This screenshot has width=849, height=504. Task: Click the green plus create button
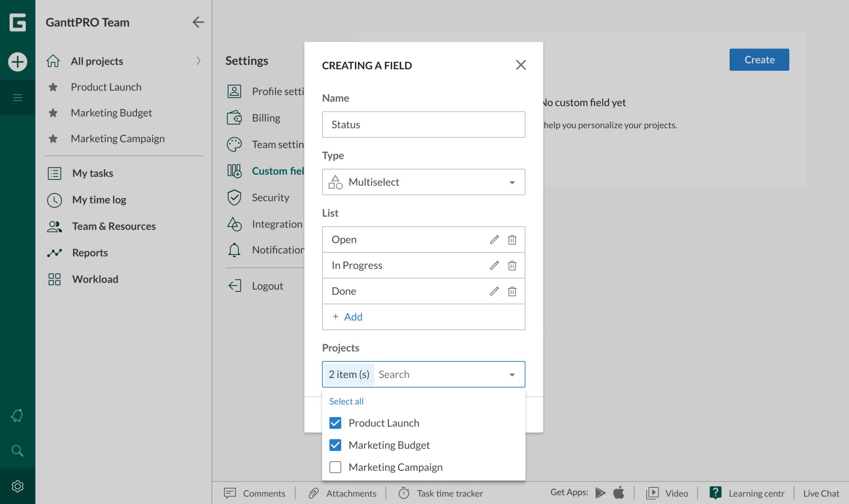pos(17,62)
